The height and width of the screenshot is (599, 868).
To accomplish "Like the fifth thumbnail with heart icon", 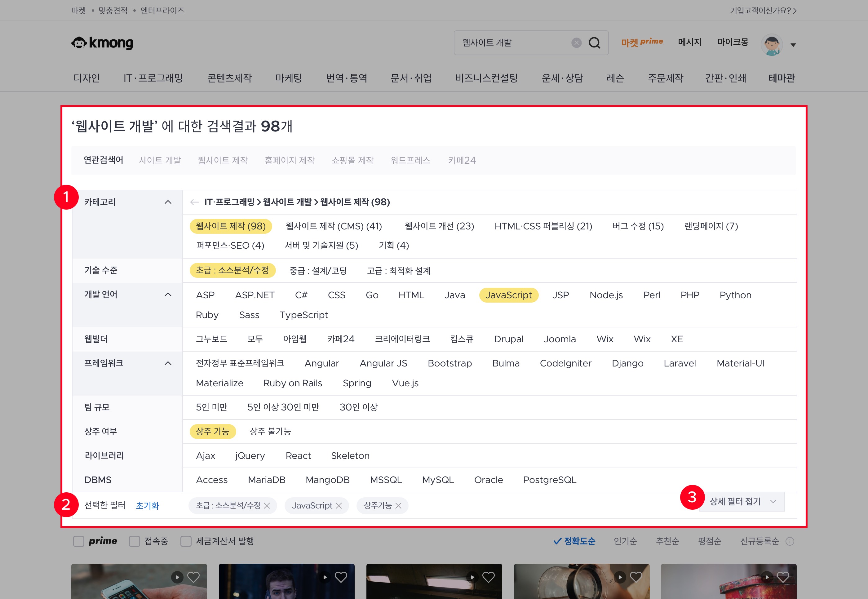I will tap(783, 577).
